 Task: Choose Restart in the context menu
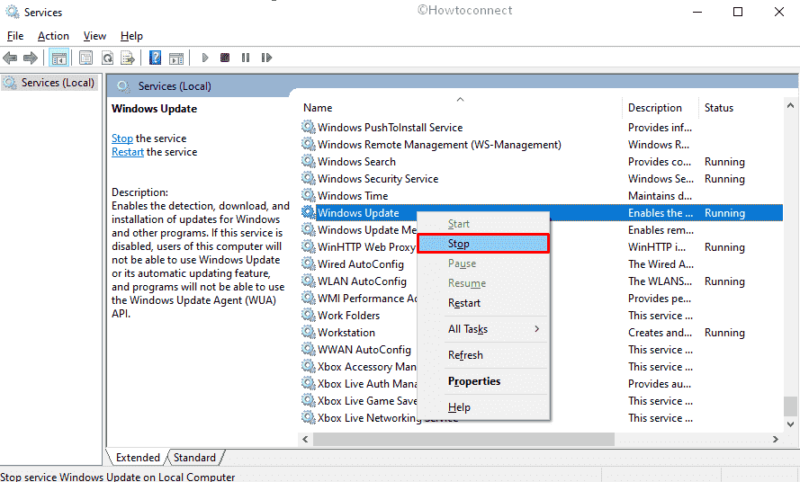click(483, 303)
